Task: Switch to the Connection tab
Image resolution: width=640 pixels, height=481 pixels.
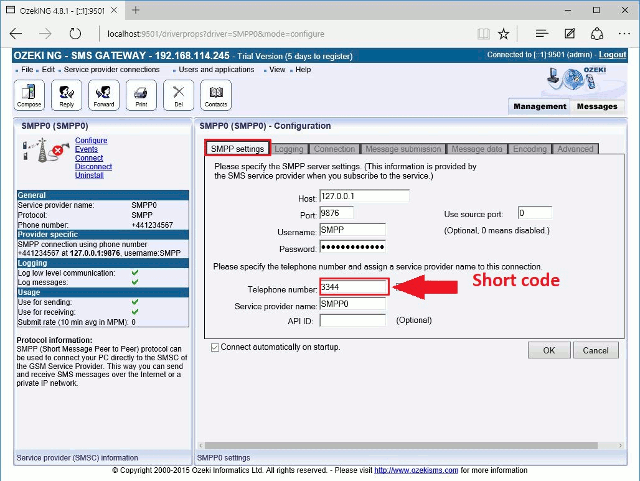Action: pyautogui.click(x=334, y=149)
